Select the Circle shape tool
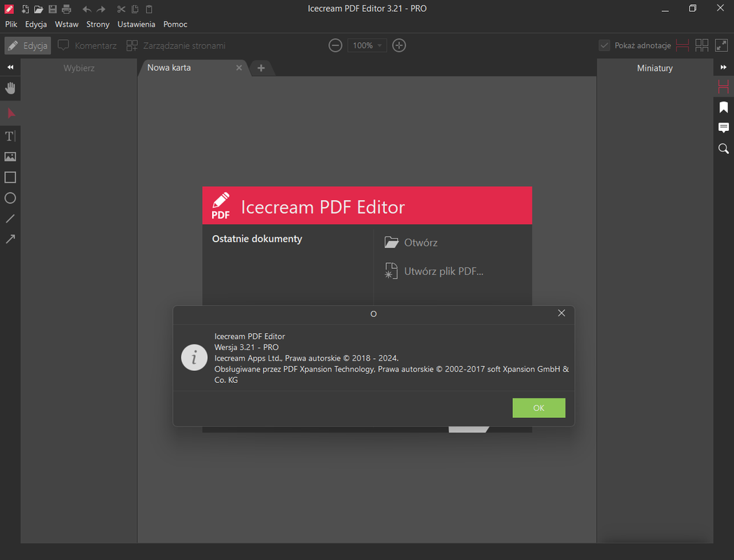Image resolution: width=734 pixels, height=560 pixels. pos(10,198)
